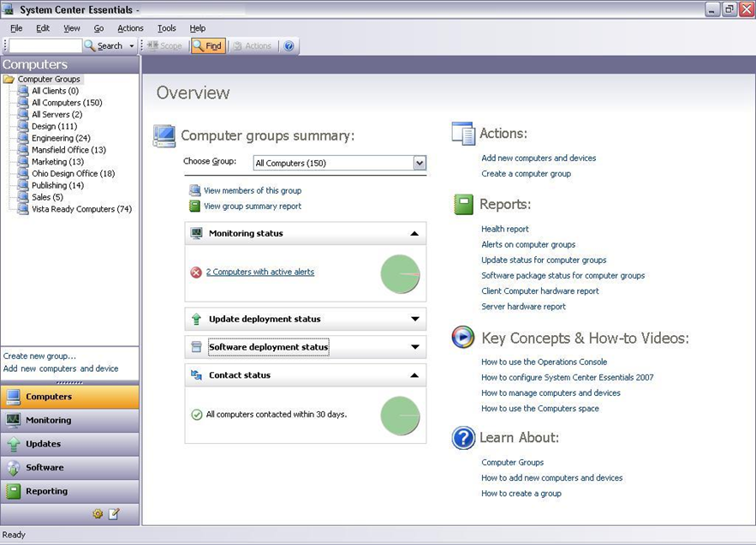The image size is (756, 545).
Task: Collapse the Contact status section
Action: pos(414,375)
